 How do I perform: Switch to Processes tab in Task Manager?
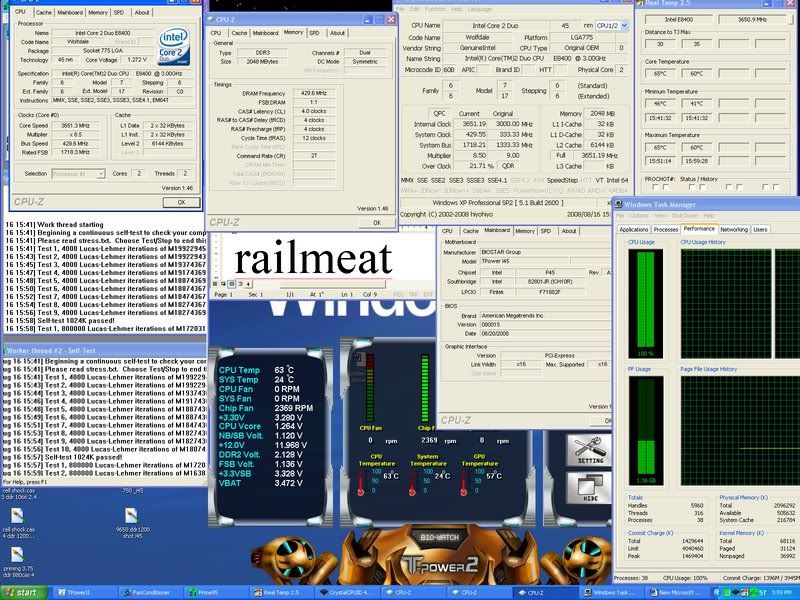[x=666, y=230]
